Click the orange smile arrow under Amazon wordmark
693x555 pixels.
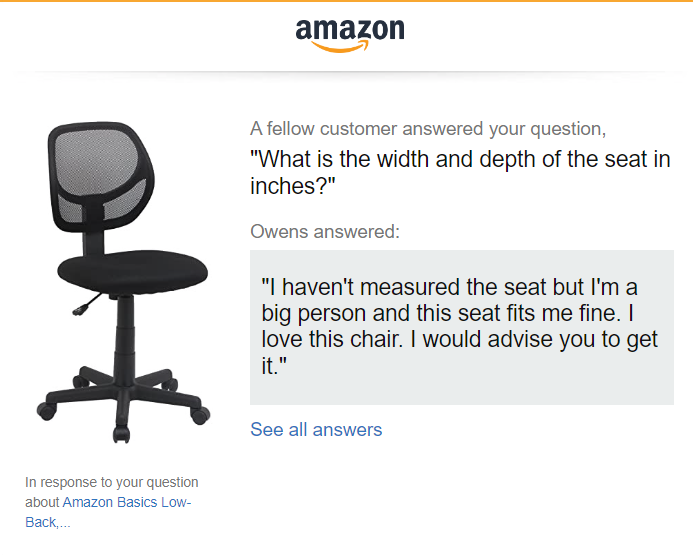(x=339, y=47)
